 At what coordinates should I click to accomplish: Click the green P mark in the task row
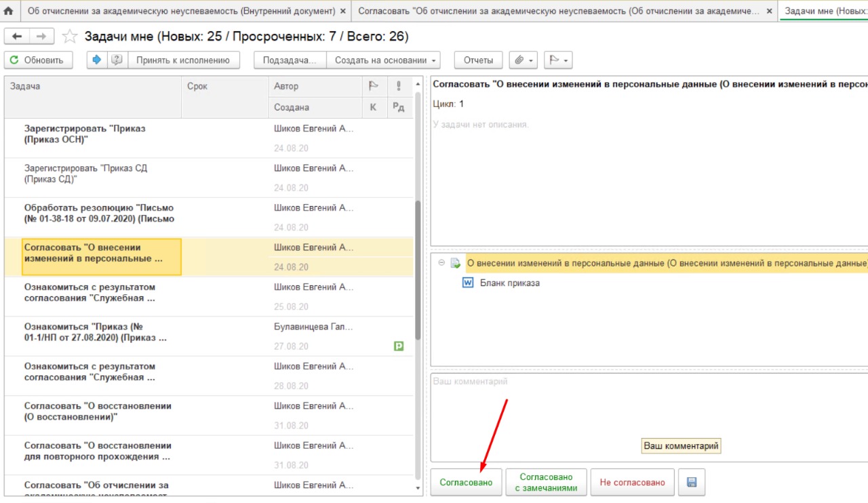[x=399, y=346]
